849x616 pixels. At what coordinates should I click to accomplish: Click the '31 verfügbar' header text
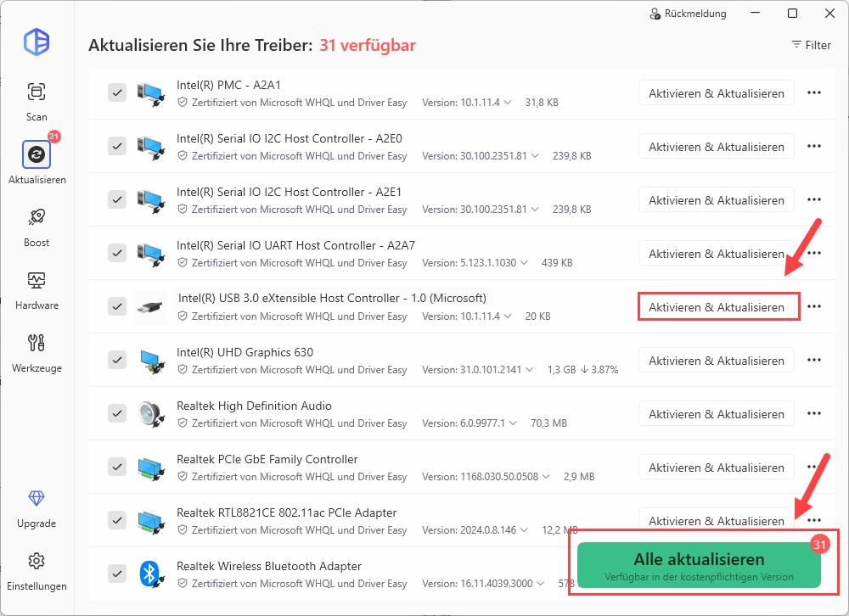(368, 46)
